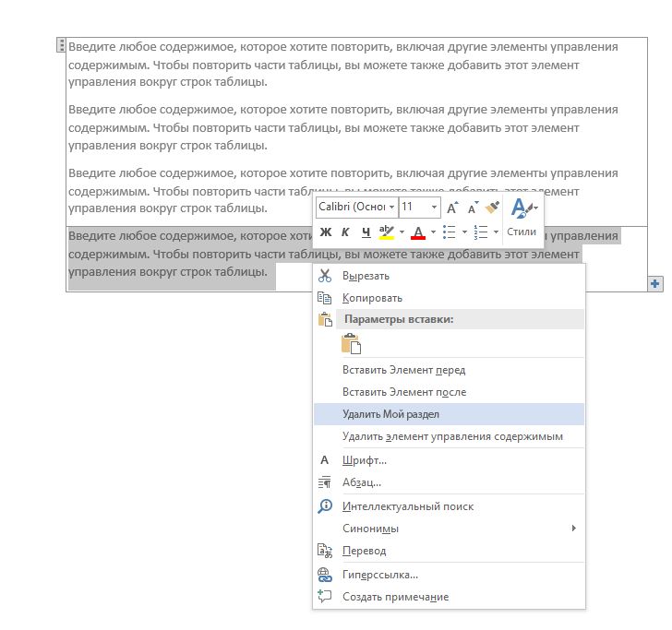This screenshot has width=672, height=630.
Task: Open the Шрифт... dialog
Action: tap(450, 460)
